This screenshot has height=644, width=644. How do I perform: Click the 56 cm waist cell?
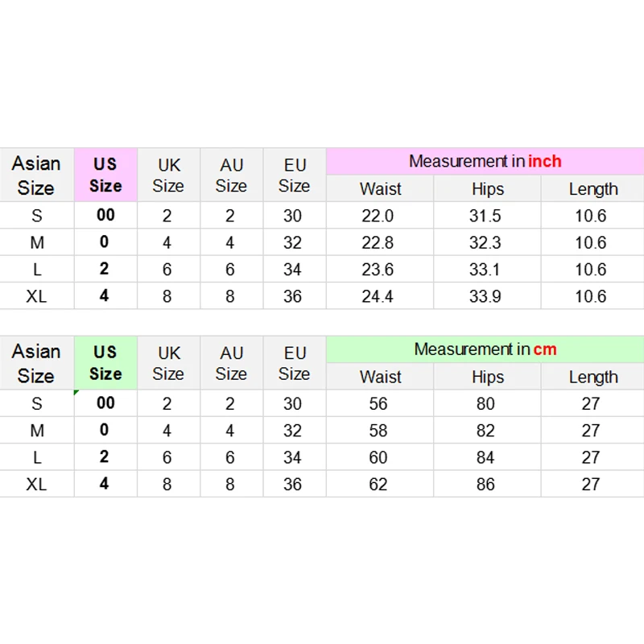378,404
